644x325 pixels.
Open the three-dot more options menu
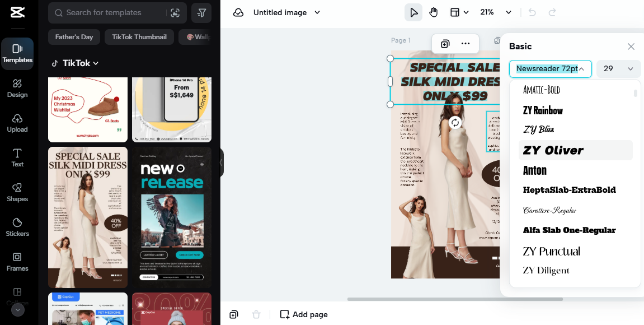(466, 44)
